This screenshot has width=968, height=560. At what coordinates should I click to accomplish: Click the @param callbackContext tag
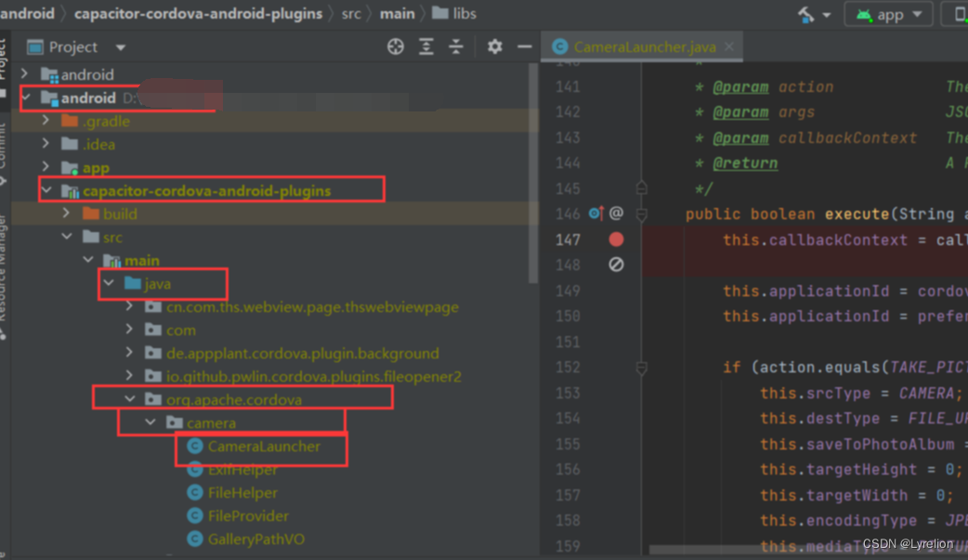(740, 137)
